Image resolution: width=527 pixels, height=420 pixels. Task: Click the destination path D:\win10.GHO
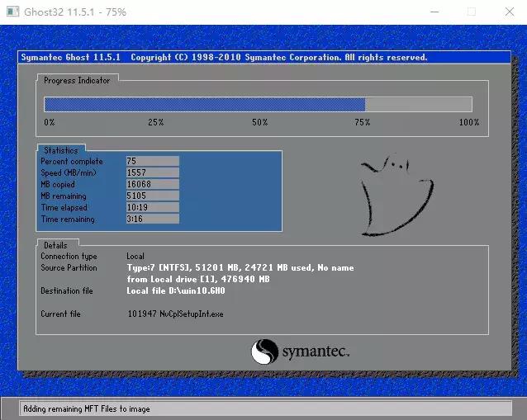197,290
